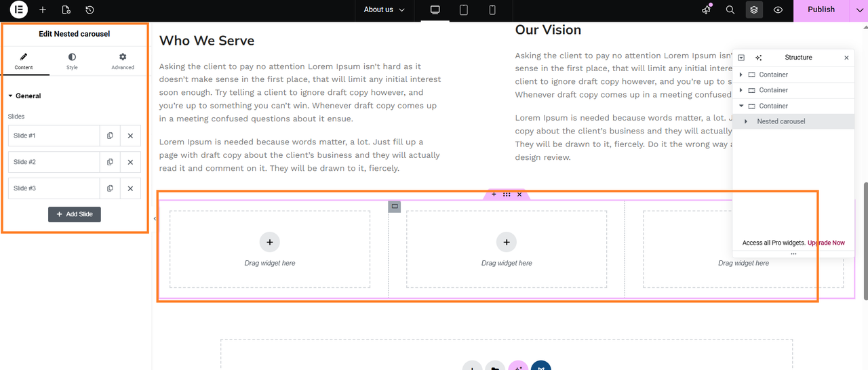
Task: Select the Nested carousel row in Structure
Action: click(793, 121)
